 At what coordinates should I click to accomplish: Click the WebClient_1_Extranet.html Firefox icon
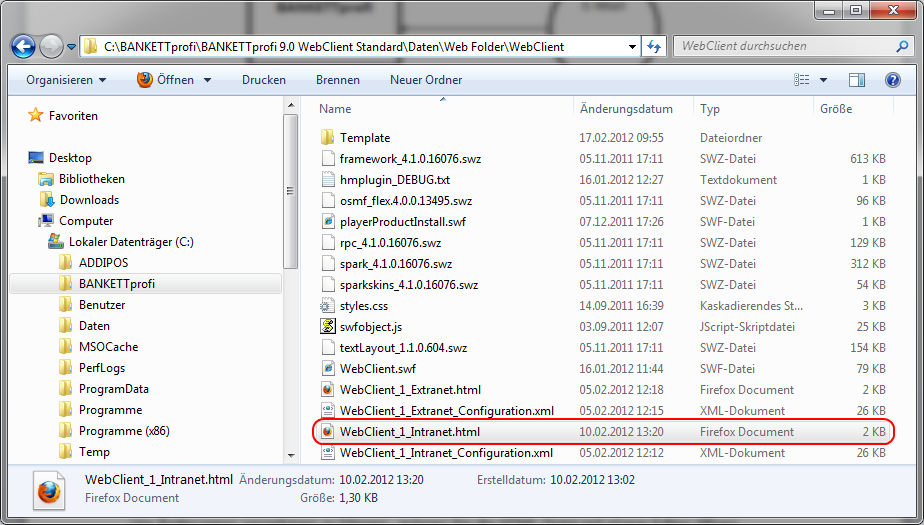click(327, 390)
